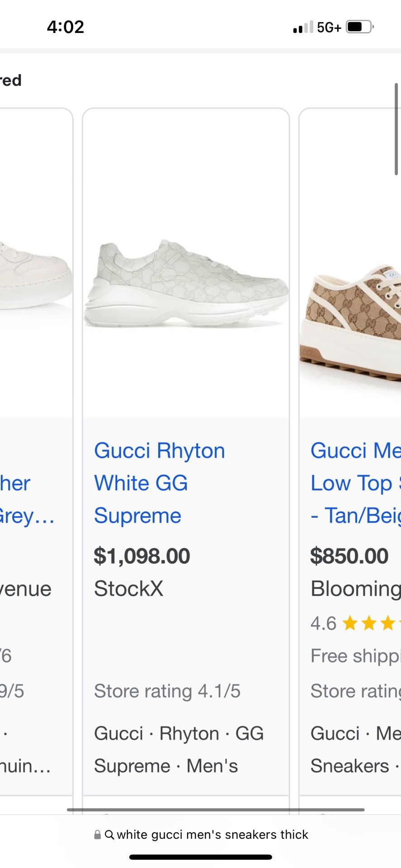Tap the magnifier search icon in the address bar
This screenshot has width=401, height=868.
point(109,835)
